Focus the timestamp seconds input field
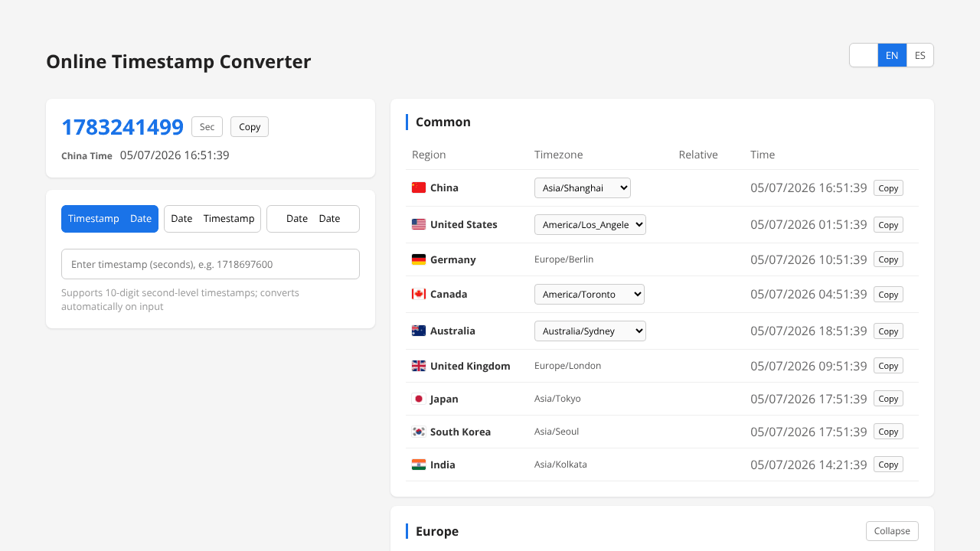 (x=211, y=264)
